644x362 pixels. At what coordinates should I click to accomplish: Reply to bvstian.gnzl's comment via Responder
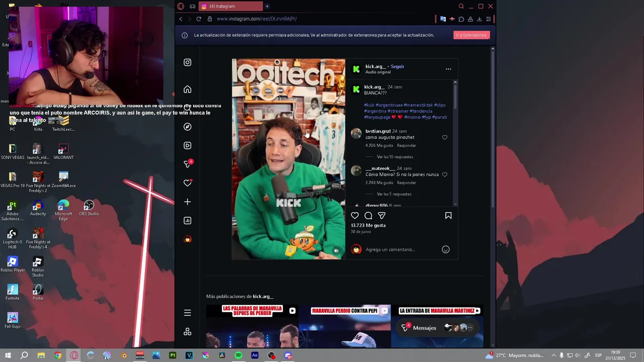click(407, 146)
